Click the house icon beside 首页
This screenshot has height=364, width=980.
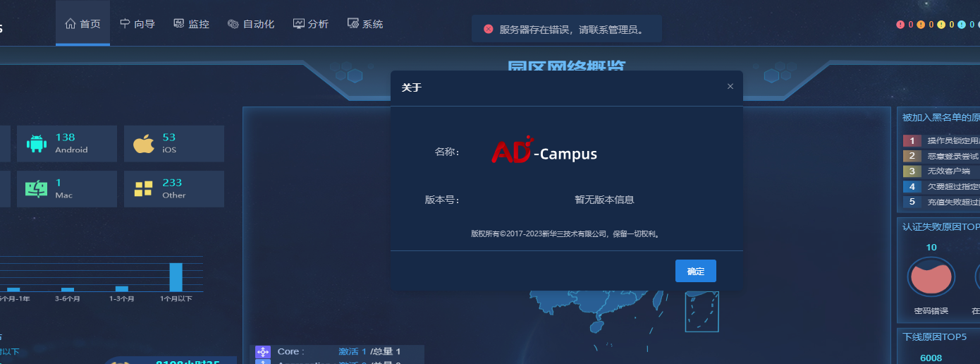click(71, 23)
